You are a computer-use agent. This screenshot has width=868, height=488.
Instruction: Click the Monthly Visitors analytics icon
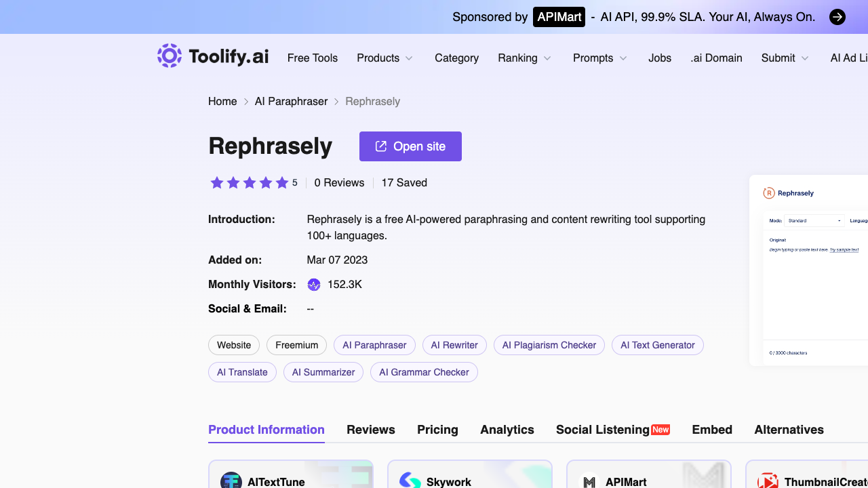tap(314, 285)
